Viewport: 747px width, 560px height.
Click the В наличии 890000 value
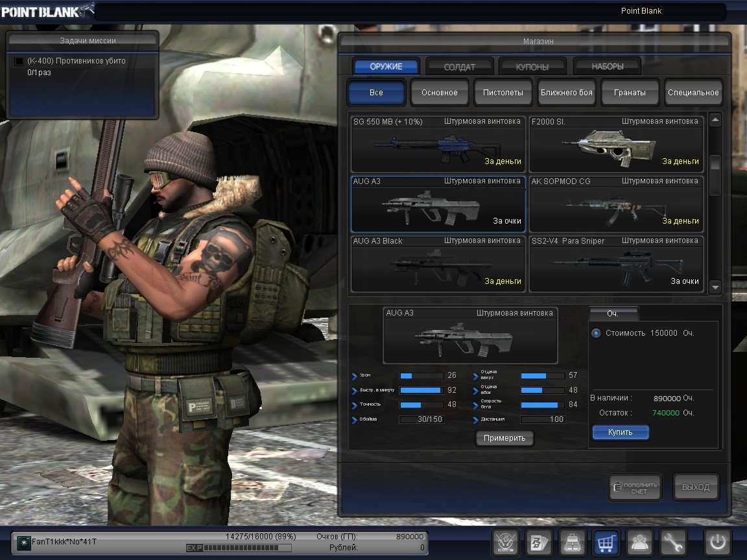click(667, 398)
